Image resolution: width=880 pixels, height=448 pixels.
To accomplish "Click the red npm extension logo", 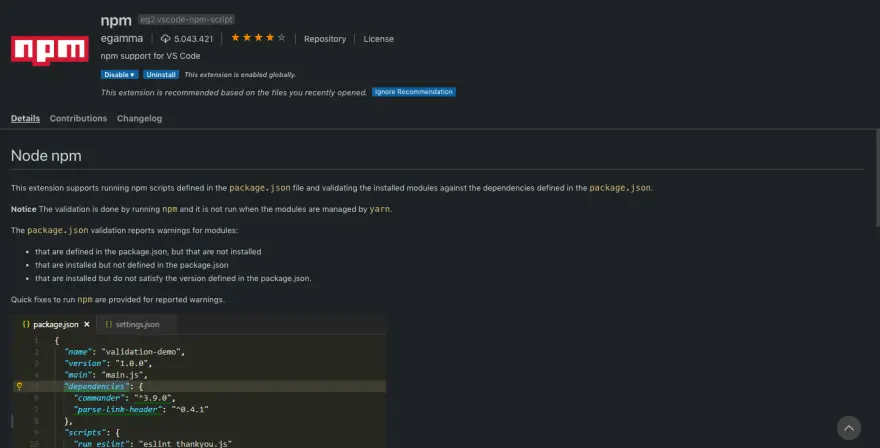I will [x=49, y=51].
